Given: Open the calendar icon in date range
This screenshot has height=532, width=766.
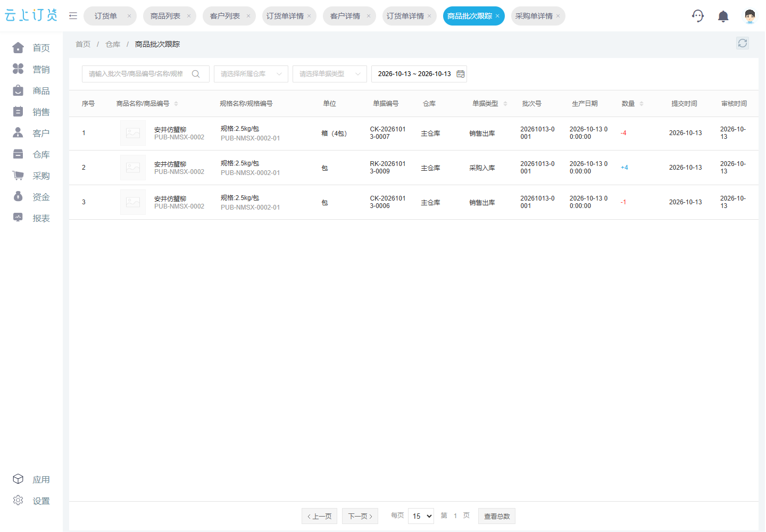Looking at the screenshot, I should [x=461, y=74].
